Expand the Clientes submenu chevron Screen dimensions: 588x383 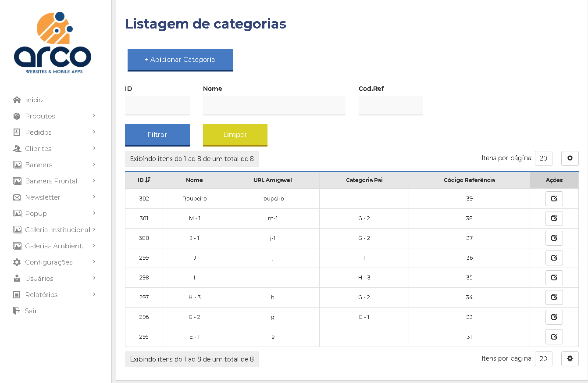(x=94, y=148)
